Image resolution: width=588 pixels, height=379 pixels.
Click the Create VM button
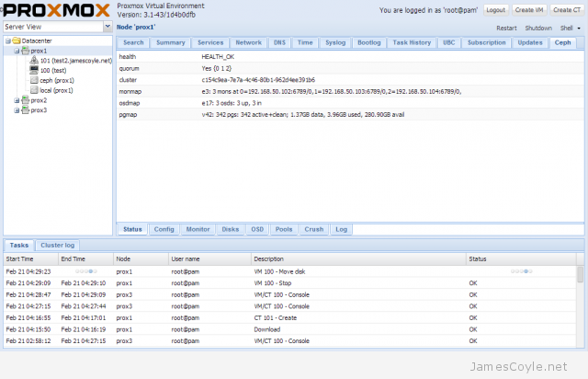tap(529, 10)
